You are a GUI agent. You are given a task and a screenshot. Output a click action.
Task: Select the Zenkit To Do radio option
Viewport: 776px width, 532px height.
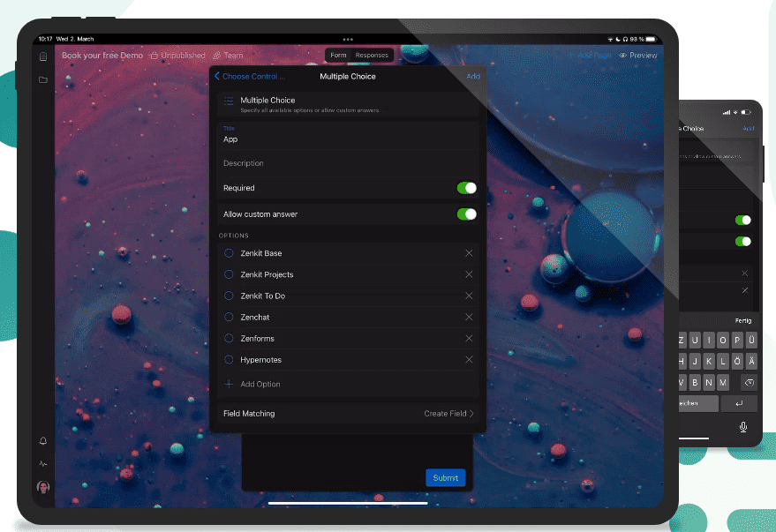(229, 296)
